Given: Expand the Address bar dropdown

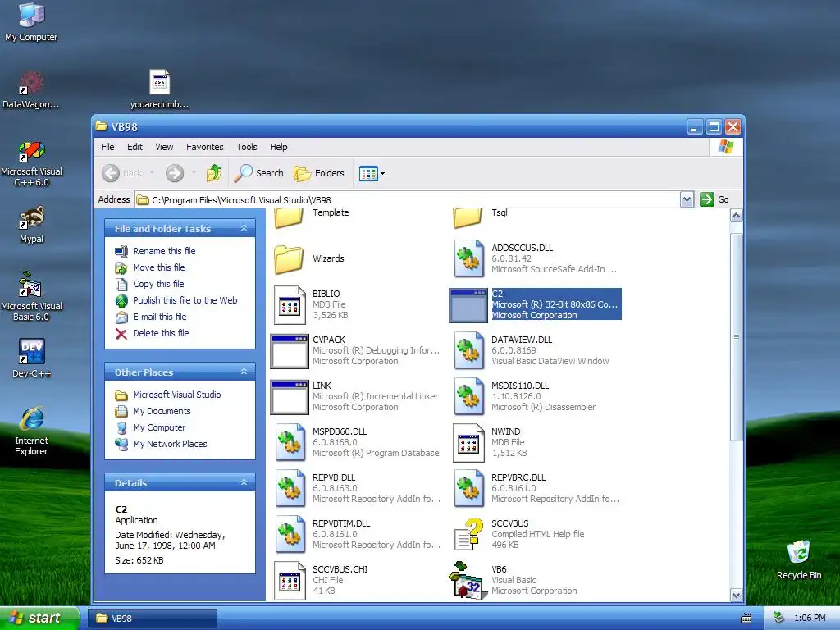Looking at the screenshot, I should click(687, 200).
